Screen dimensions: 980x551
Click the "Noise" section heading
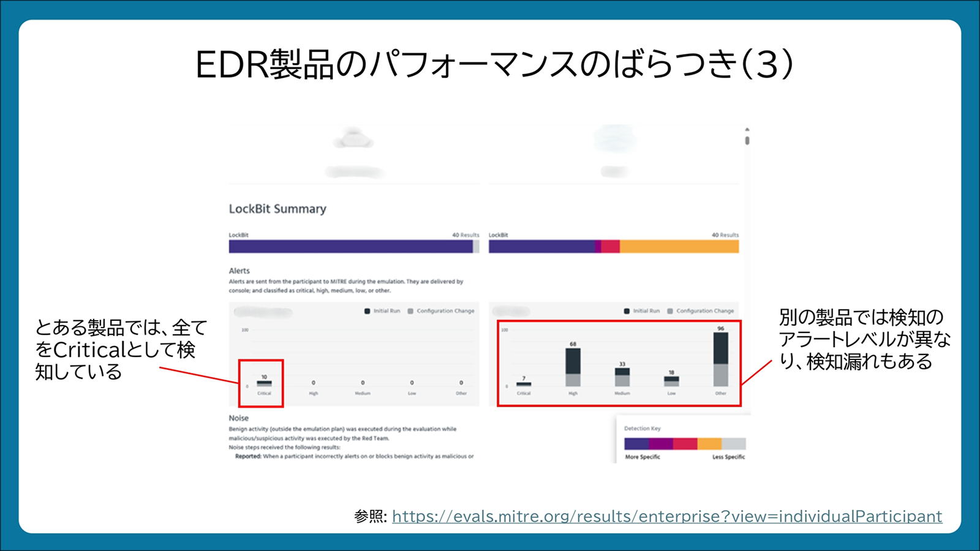coord(239,418)
